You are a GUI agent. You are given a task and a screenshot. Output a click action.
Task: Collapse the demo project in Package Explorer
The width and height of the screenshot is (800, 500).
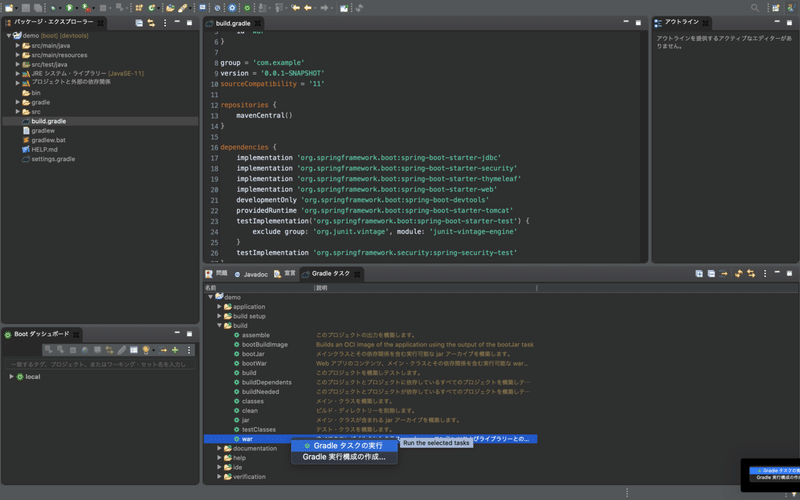[x=9, y=36]
